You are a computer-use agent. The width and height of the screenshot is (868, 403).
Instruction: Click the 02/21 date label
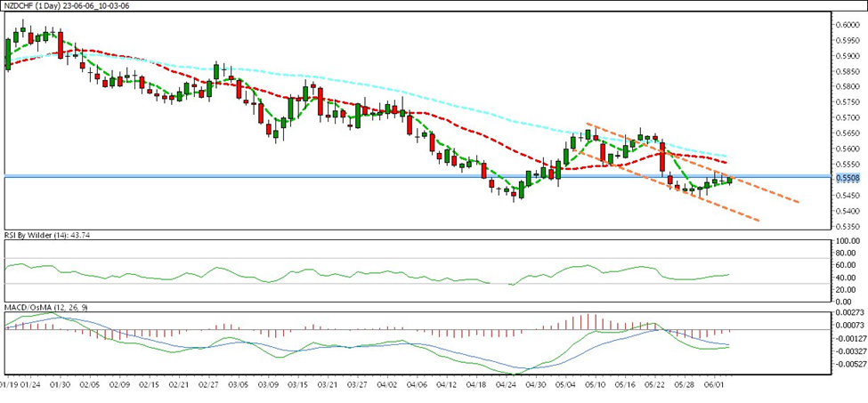(179, 383)
